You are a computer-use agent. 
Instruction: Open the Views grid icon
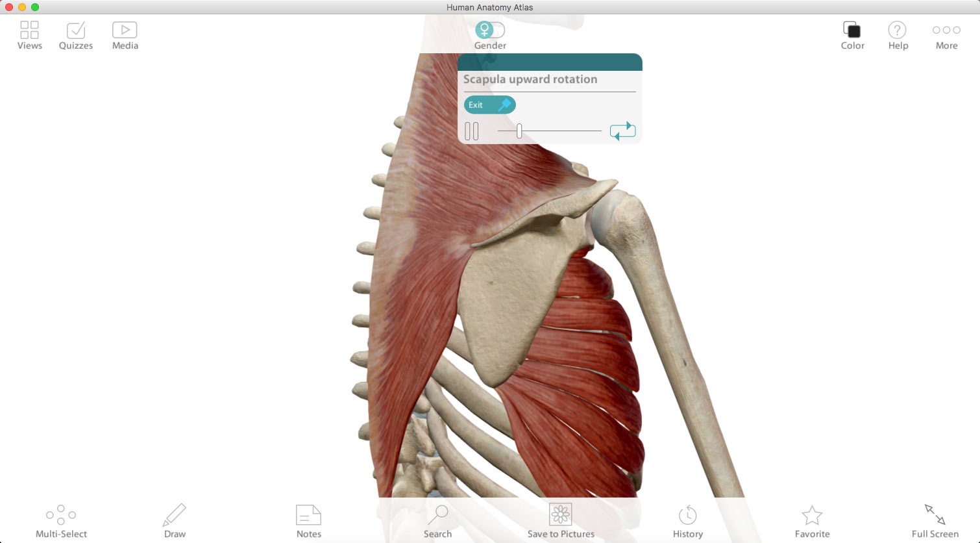(x=29, y=30)
